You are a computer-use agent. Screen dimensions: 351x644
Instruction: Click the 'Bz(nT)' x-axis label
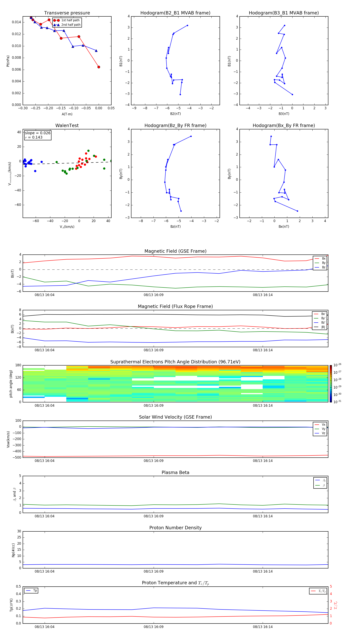(x=175, y=227)
